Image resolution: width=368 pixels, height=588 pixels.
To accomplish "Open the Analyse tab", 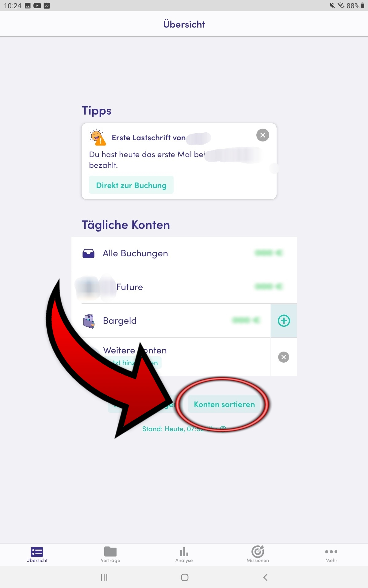I will (184, 555).
